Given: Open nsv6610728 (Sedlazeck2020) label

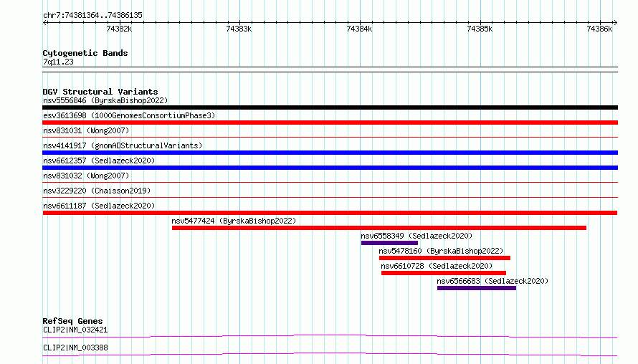Looking at the screenshot, I should [x=437, y=266].
